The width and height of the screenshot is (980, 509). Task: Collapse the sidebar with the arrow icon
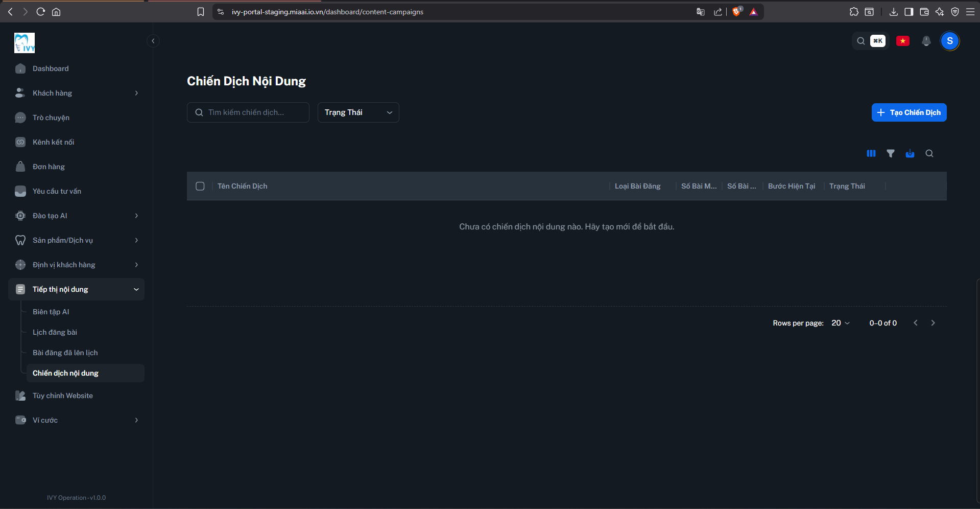tap(153, 41)
